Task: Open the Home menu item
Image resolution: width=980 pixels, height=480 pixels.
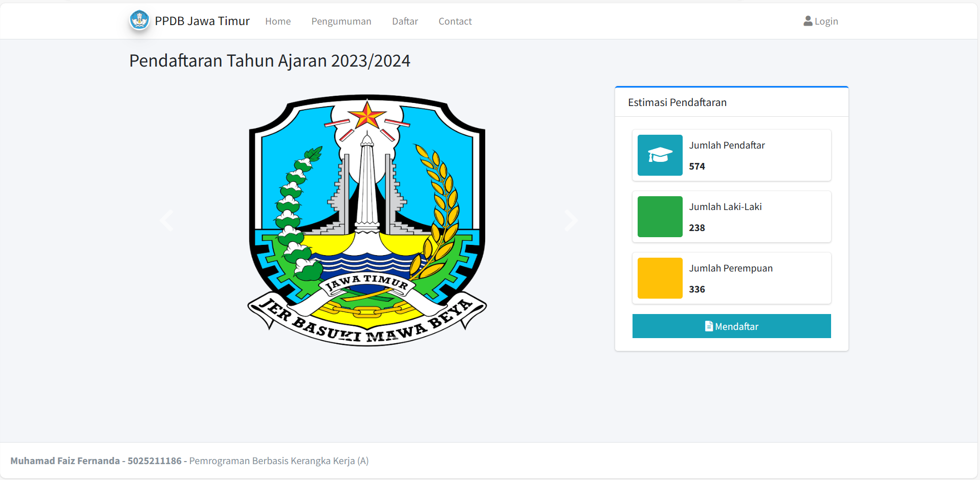Action: coord(278,22)
